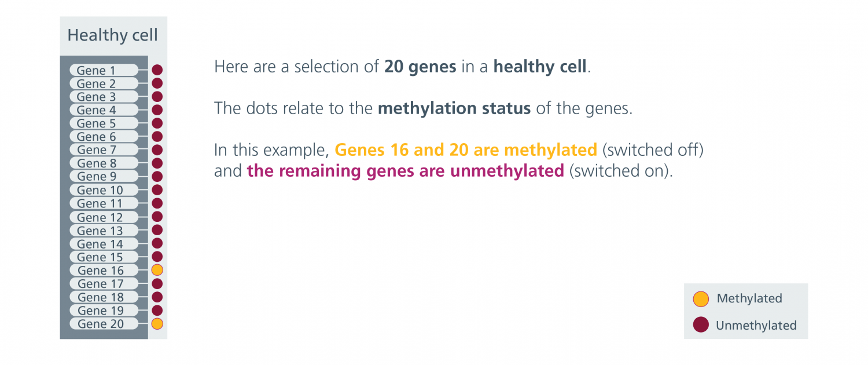Image resolution: width=868 pixels, height=365 pixels.
Task: Click the yellow methylated dot beside Gene 16
Action: tap(157, 270)
